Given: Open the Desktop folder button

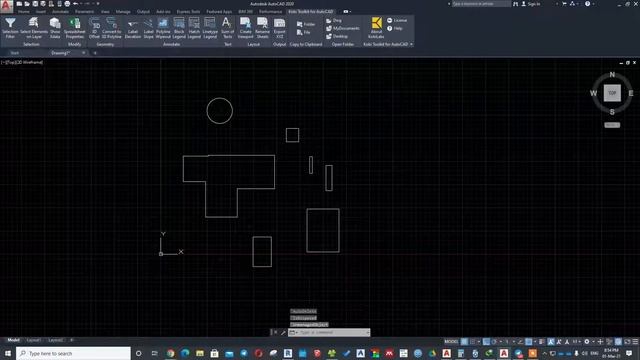Looking at the screenshot, I should tap(337, 36).
